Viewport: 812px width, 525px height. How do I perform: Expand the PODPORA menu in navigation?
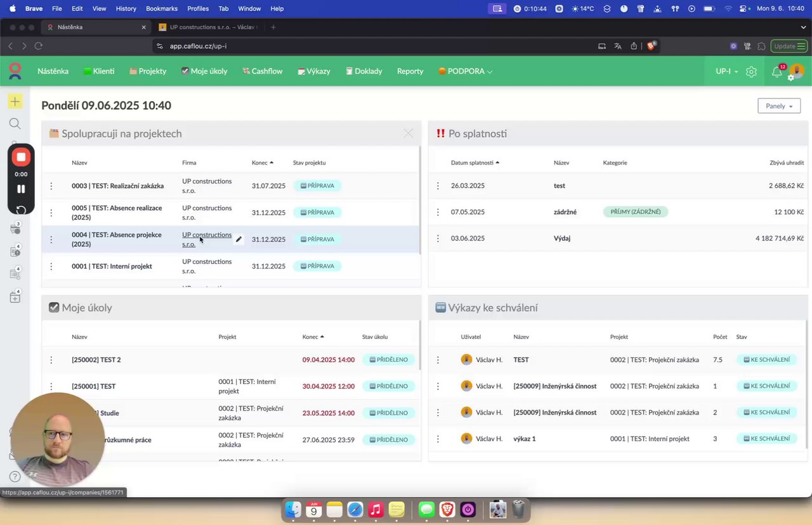pyautogui.click(x=466, y=71)
